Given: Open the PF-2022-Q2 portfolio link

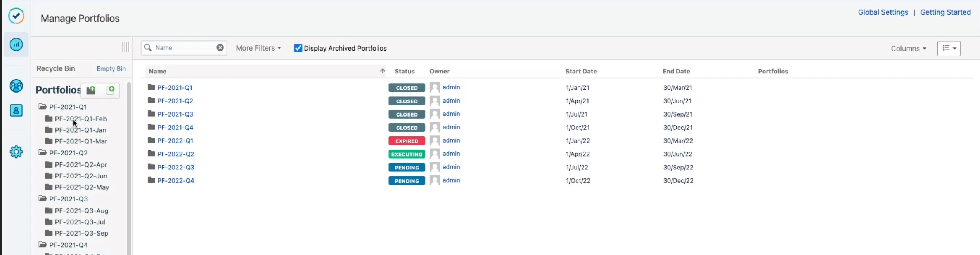Looking at the screenshot, I should (x=175, y=154).
